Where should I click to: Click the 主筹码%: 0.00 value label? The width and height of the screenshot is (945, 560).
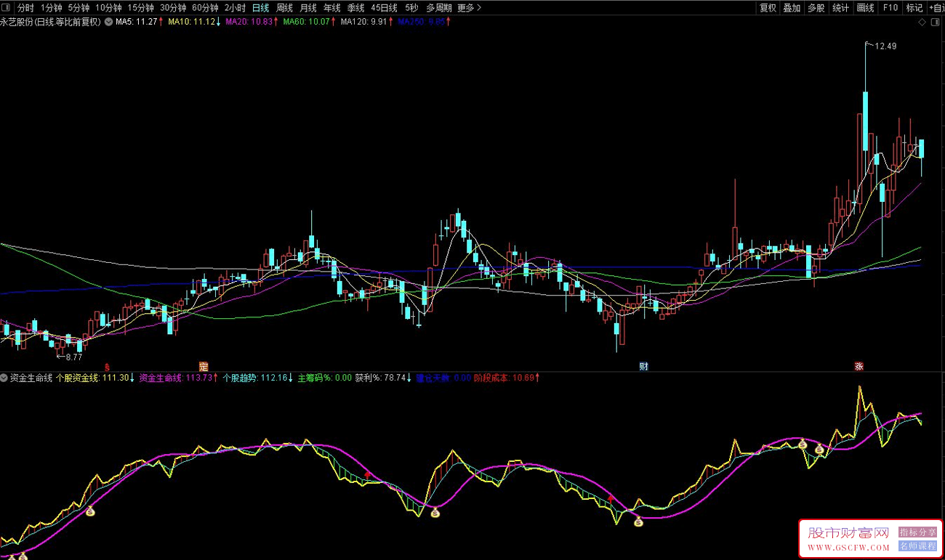[x=324, y=378]
